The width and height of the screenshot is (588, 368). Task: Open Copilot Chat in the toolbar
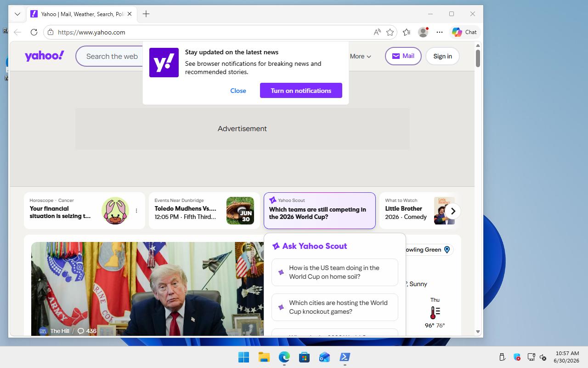pyautogui.click(x=464, y=32)
